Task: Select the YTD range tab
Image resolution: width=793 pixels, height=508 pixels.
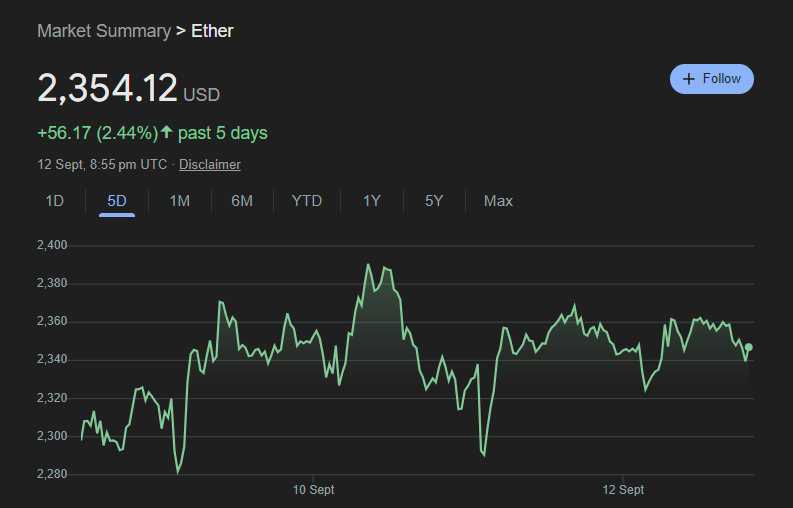Action: pyautogui.click(x=307, y=201)
